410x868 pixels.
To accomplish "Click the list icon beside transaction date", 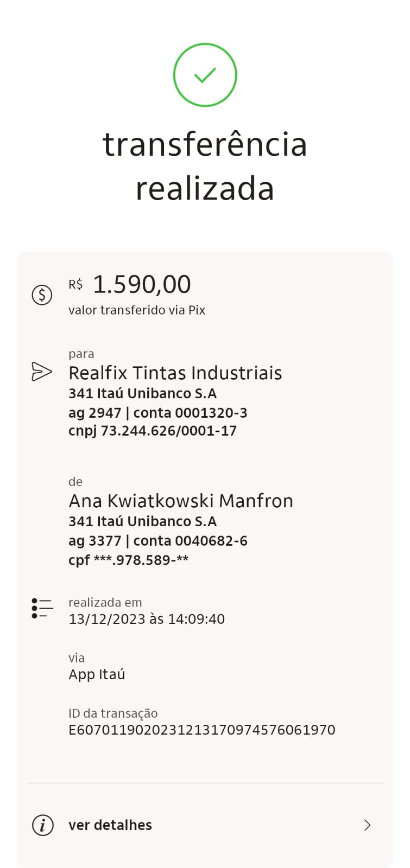I will pos(42,608).
